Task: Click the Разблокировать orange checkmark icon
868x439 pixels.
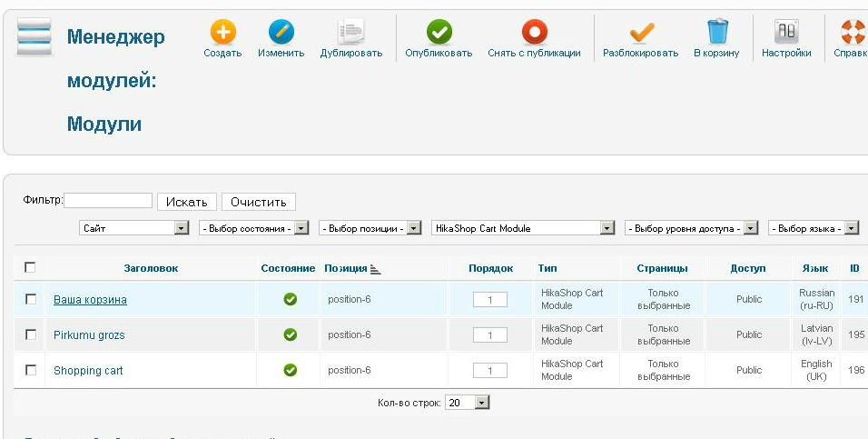Action: pos(641,32)
